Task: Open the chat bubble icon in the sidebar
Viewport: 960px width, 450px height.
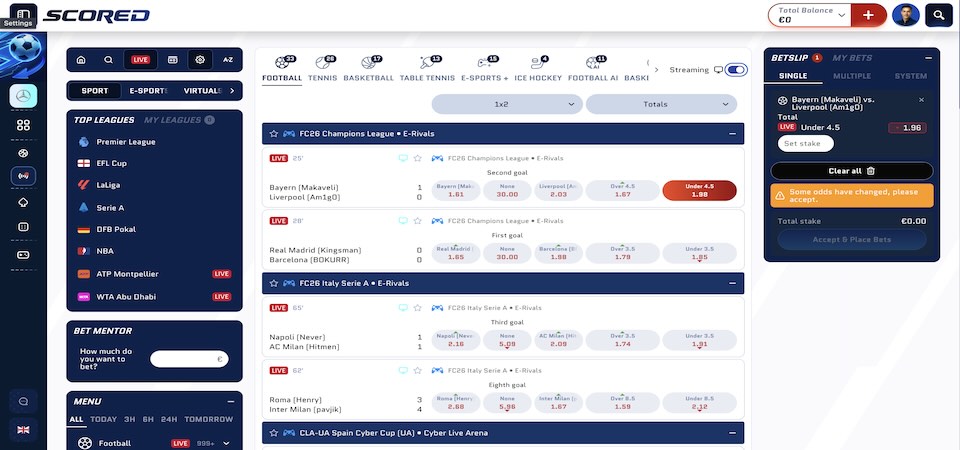Action: (23, 402)
